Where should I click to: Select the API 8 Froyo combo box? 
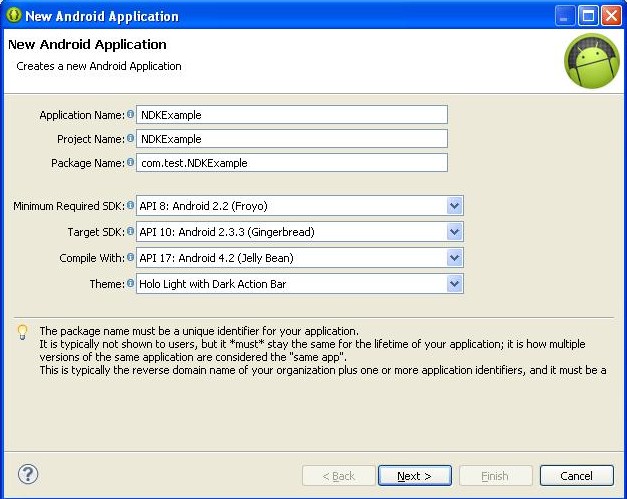300,206
